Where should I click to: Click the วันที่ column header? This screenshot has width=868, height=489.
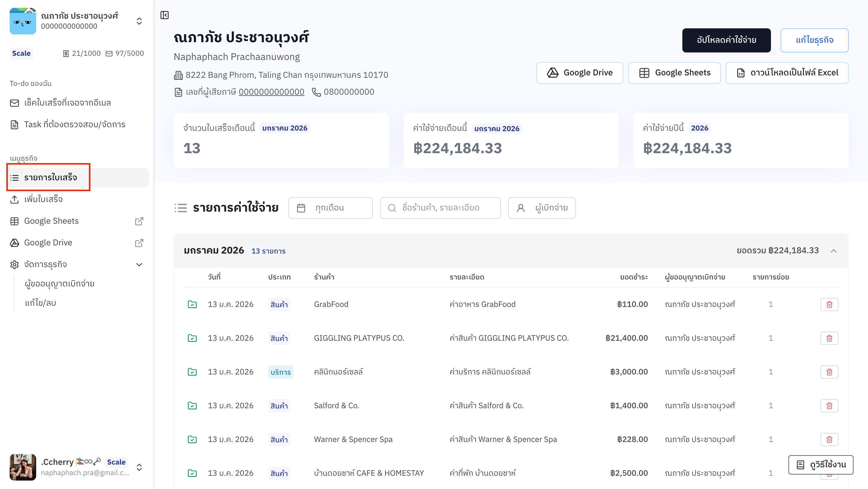214,277
